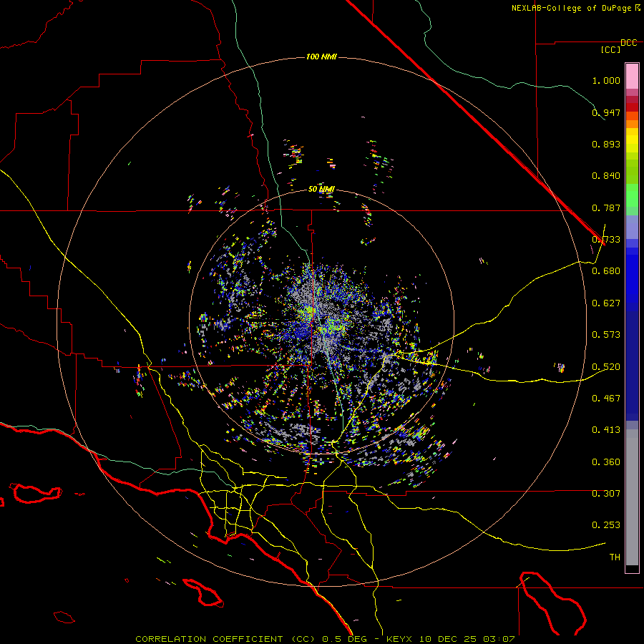This screenshot has height=644, width=644.
Task: Click the red segment of color scale
Action: click(632, 107)
